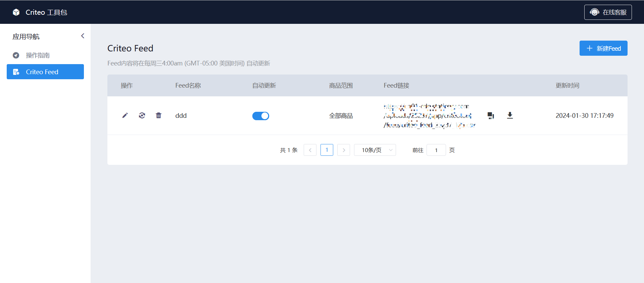Refresh the ddd feed with sync icon
The height and width of the screenshot is (283, 644).
tap(142, 115)
